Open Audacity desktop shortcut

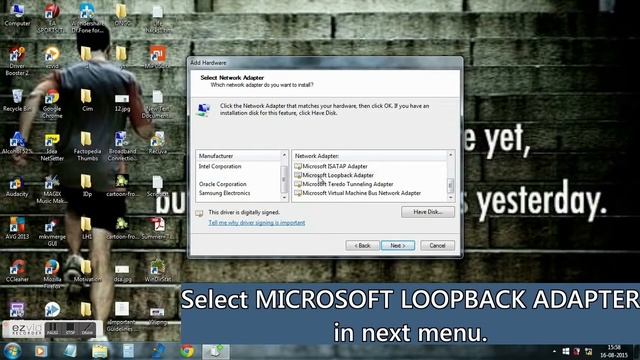click(x=17, y=186)
